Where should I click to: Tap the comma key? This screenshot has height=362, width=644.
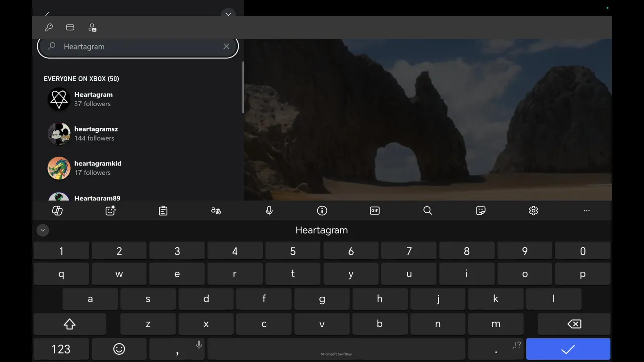177,349
